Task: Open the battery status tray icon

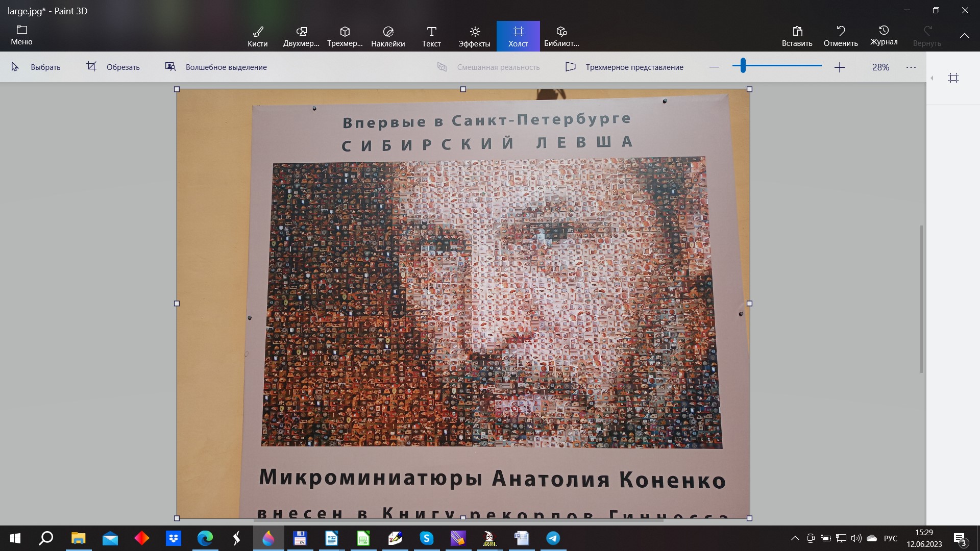Action: (826, 538)
